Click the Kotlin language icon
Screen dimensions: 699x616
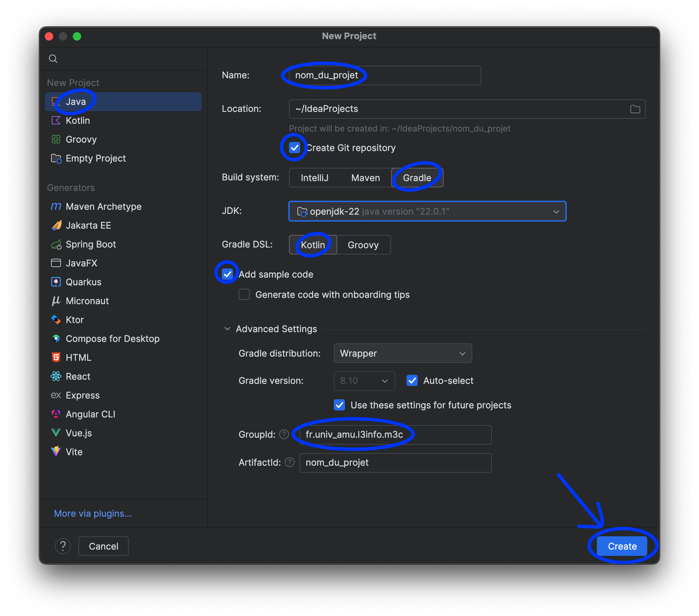point(56,121)
